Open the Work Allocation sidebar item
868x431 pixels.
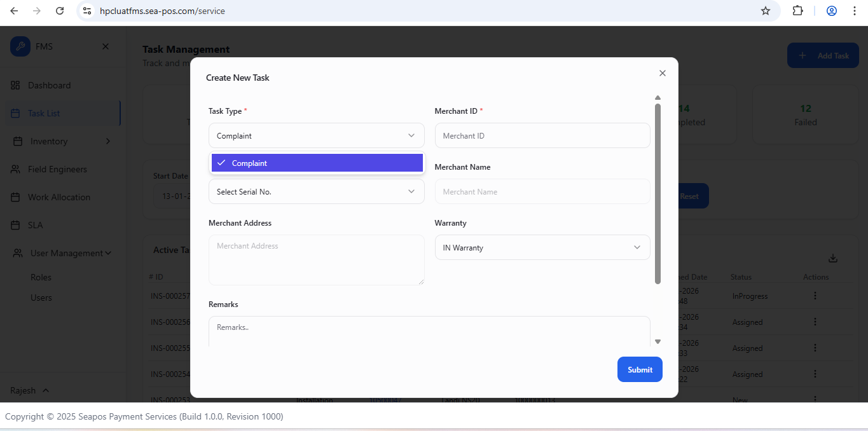[59, 197]
